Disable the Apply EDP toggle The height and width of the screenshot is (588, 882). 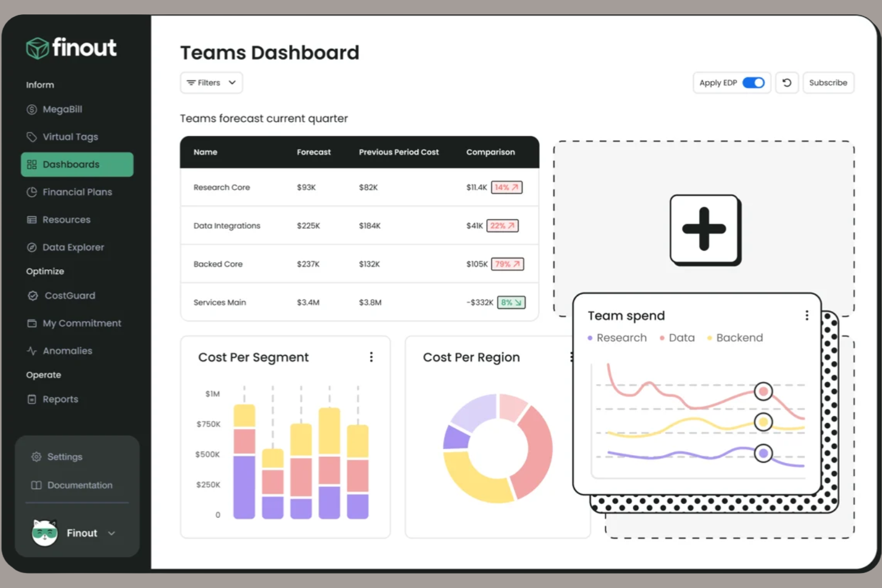coord(753,82)
